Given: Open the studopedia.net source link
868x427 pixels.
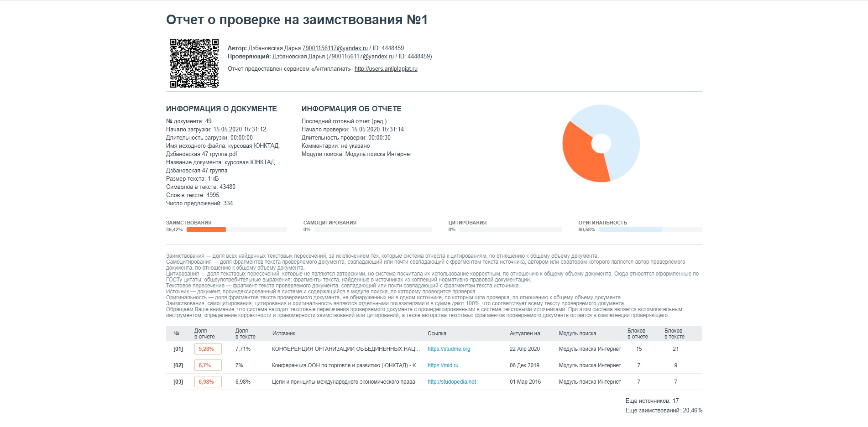Looking at the screenshot, I should click(x=451, y=382).
